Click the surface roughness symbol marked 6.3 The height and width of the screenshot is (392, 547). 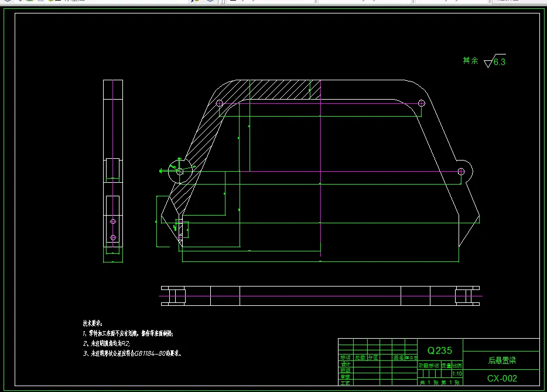point(495,62)
